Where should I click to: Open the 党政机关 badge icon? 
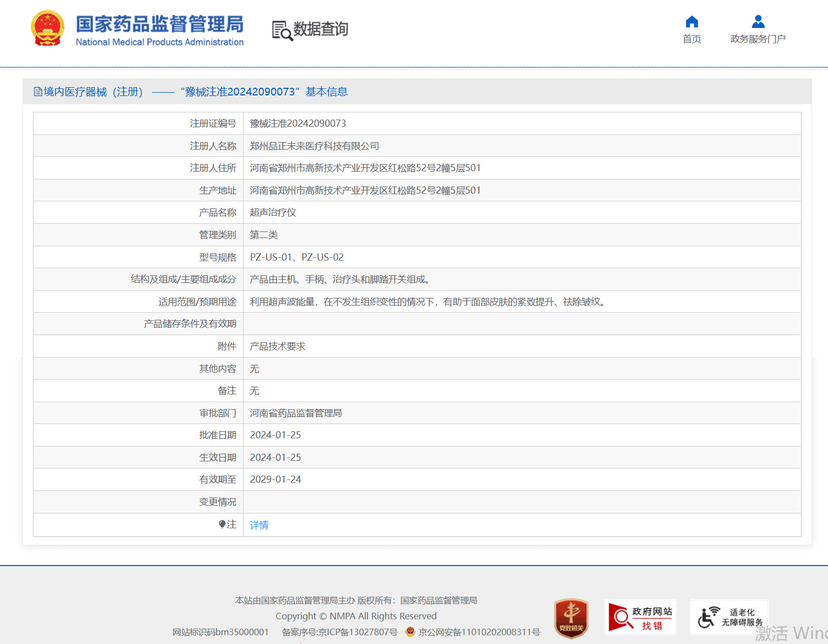pos(571,618)
